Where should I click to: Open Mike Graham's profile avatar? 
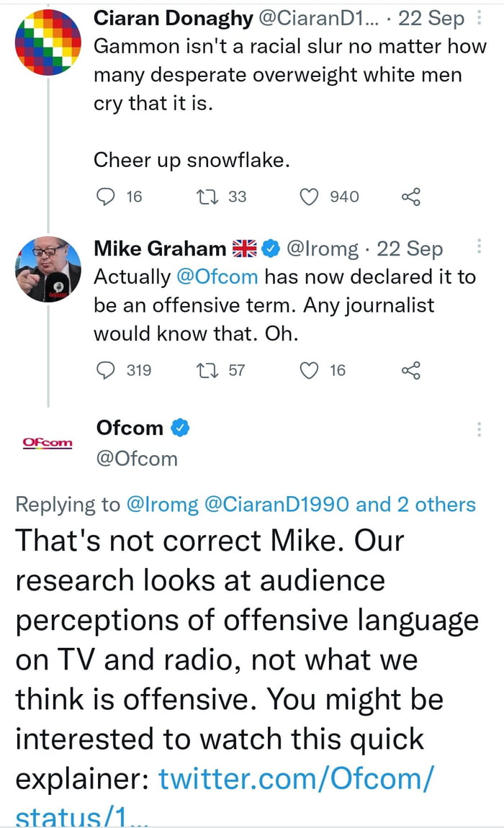pyautogui.click(x=48, y=270)
